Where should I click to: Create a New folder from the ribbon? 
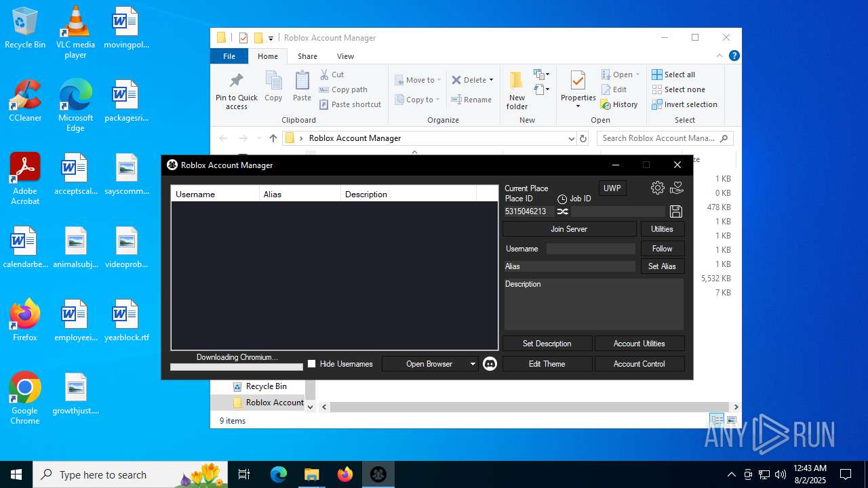point(517,90)
